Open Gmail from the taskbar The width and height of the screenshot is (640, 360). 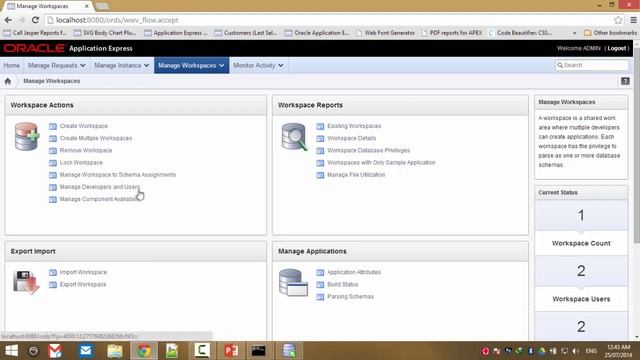(x=55, y=351)
